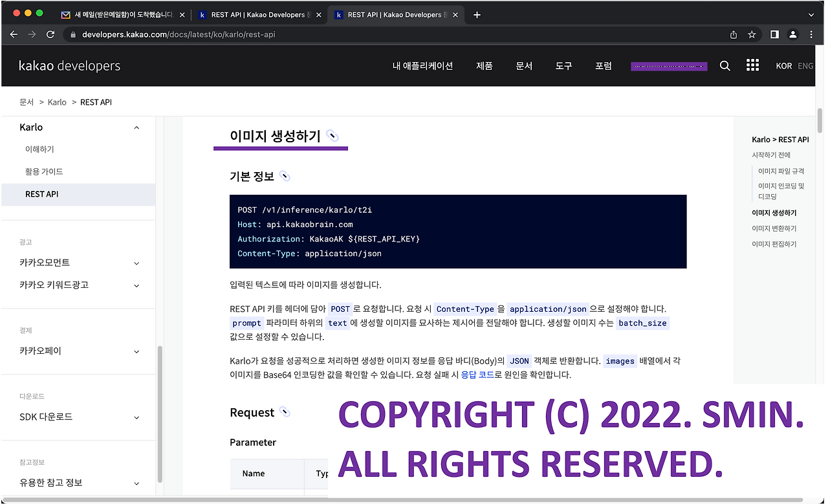Open the Chrome three-dot menu
This screenshot has width=828, height=504.
click(811, 34)
